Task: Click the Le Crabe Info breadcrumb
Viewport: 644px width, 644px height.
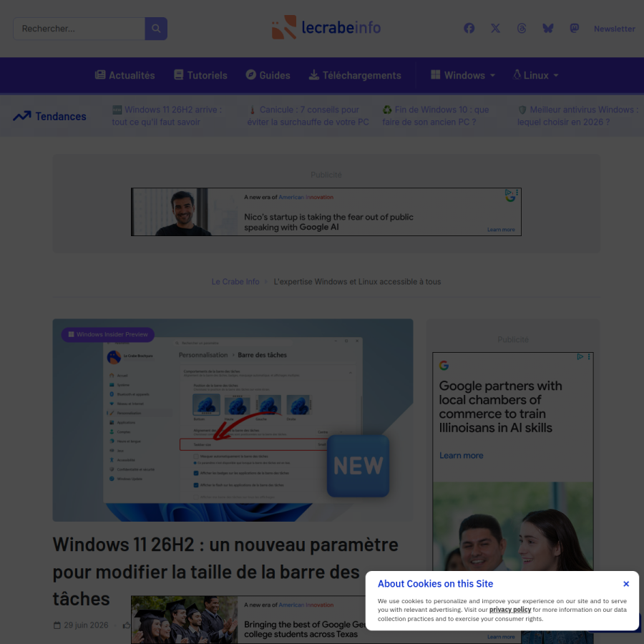Action: click(x=235, y=282)
